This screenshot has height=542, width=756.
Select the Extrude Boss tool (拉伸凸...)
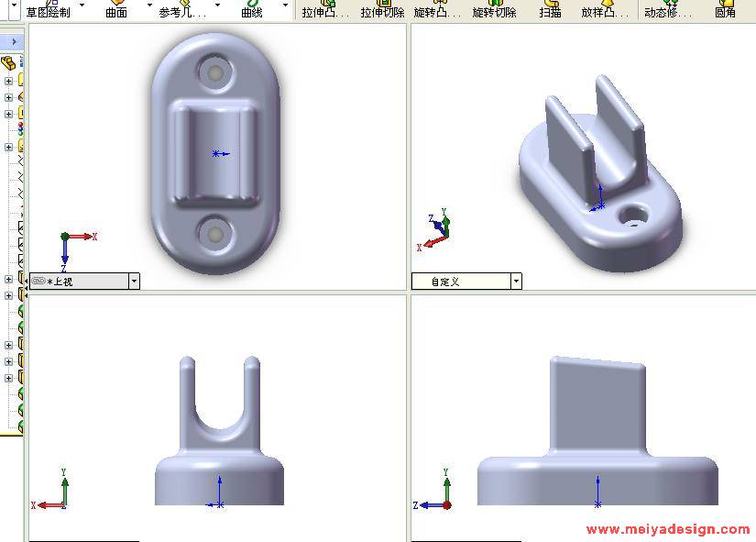tap(325, 10)
